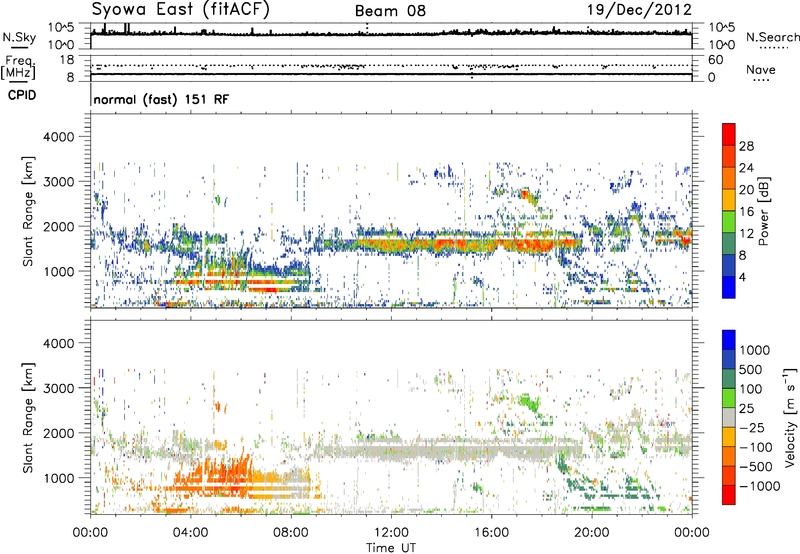
Task: Click the date "19/Dec/2012" in header
Action: tap(639, 10)
